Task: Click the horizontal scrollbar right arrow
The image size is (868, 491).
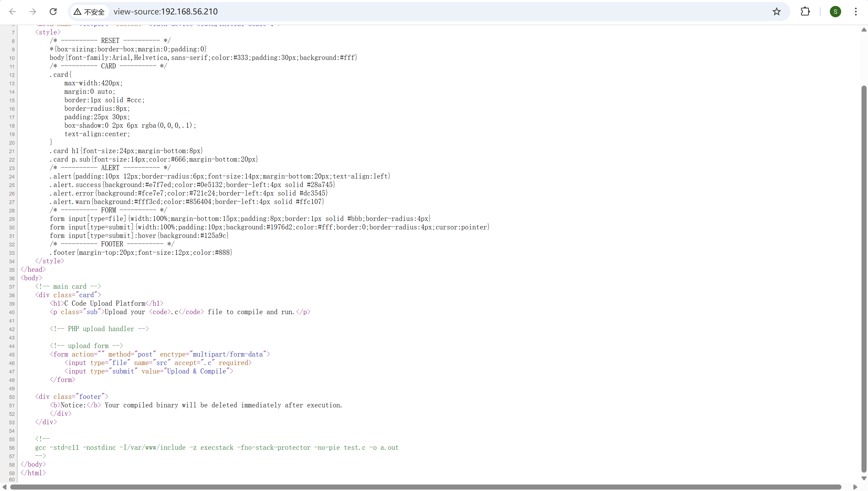Action: (x=855, y=487)
